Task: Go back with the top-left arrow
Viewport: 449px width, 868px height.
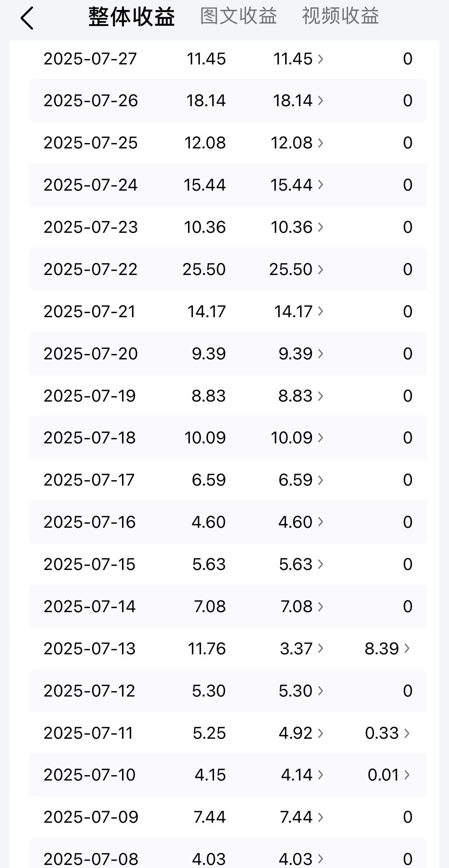Action: coord(27,18)
